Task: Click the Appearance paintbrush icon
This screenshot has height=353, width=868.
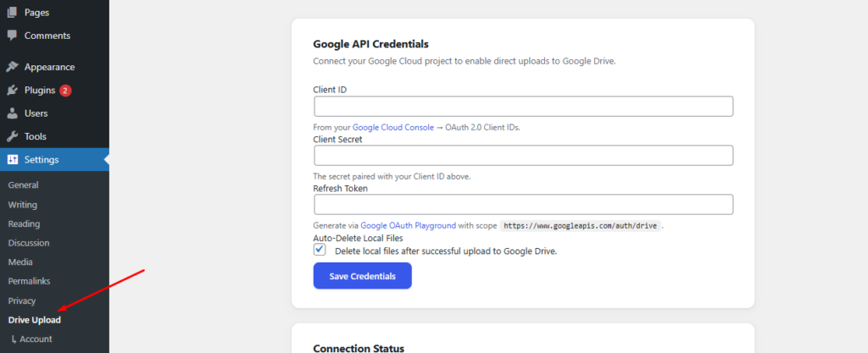Action: point(12,67)
